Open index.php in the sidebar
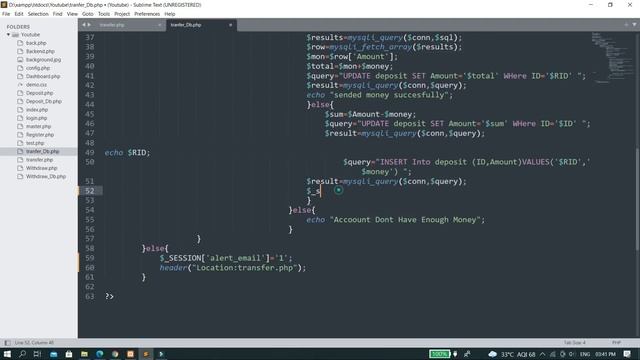 point(37,110)
